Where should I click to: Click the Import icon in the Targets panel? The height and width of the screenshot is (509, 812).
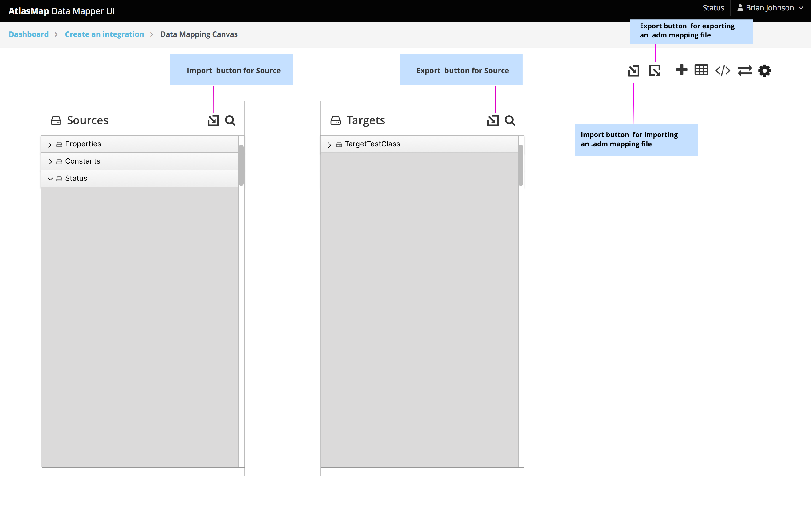click(x=493, y=120)
